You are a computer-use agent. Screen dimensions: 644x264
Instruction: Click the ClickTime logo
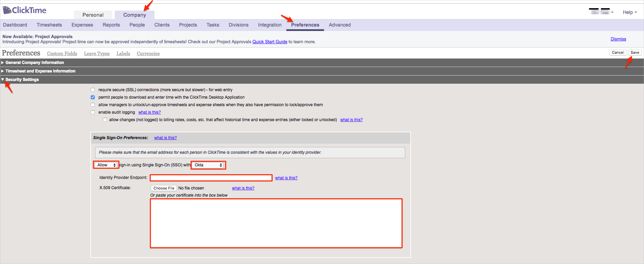pyautogui.click(x=24, y=10)
